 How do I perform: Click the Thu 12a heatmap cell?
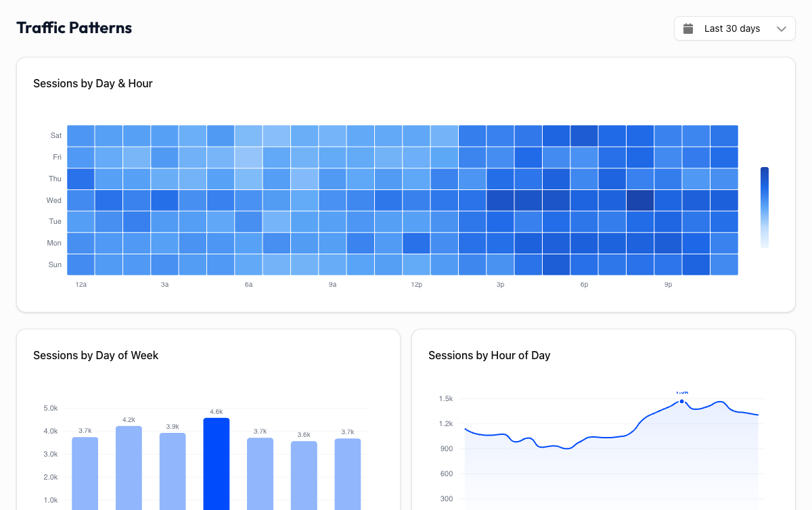[x=81, y=179]
